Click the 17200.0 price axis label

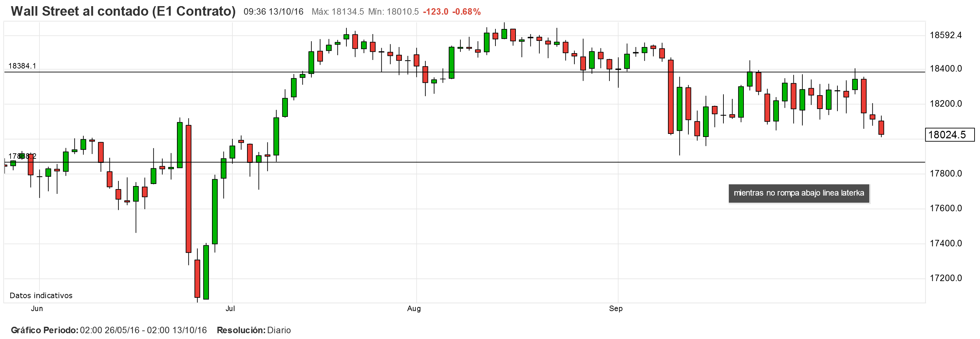click(945, 278)
